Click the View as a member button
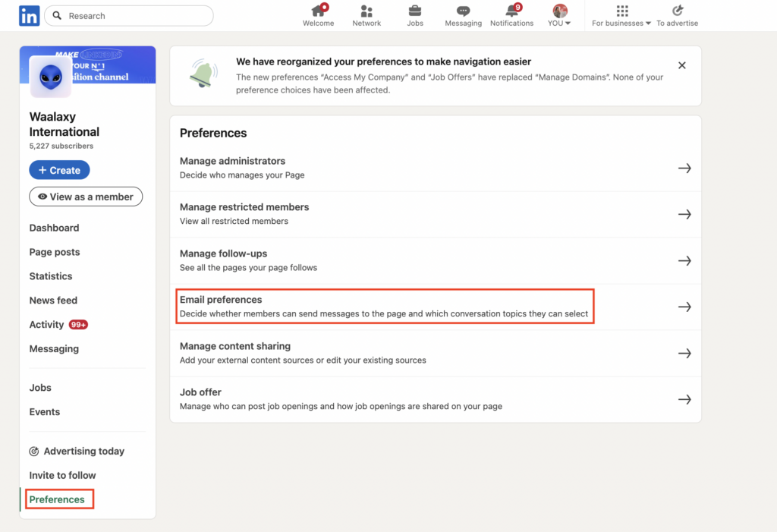This screenshot has height=532, width=777. click(86, 197)
